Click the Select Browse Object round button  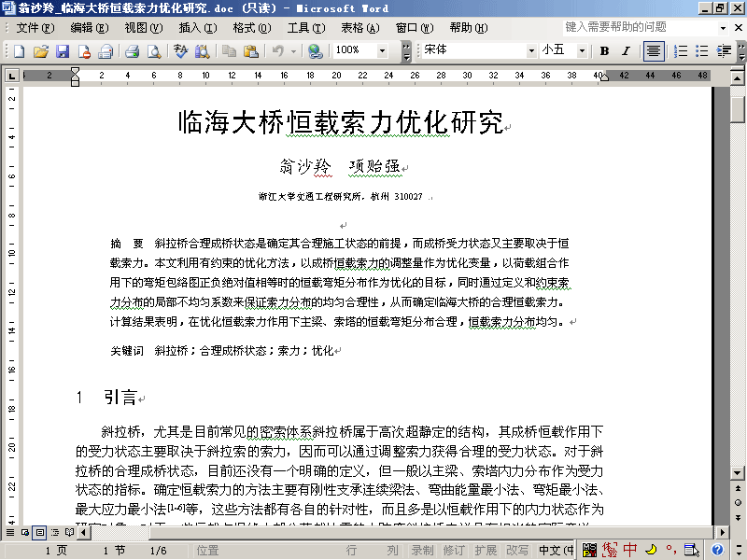pyautogui.click(x=738, y=503)
